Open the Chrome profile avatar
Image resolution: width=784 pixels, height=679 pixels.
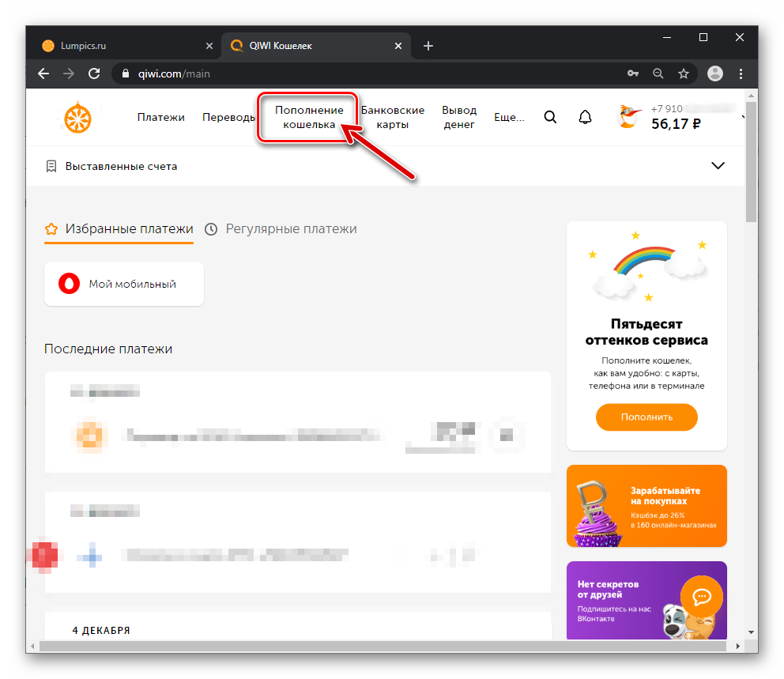click(715, 74)
